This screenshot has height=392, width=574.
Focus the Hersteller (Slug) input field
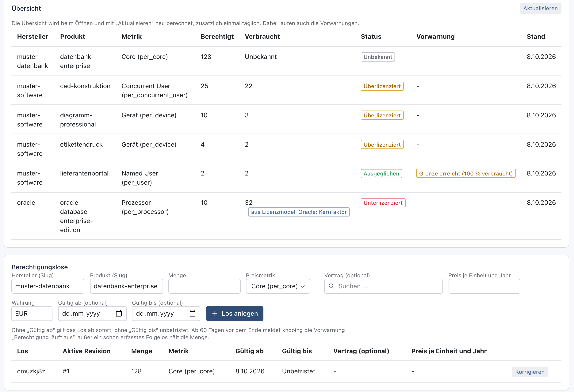point(48,286)
